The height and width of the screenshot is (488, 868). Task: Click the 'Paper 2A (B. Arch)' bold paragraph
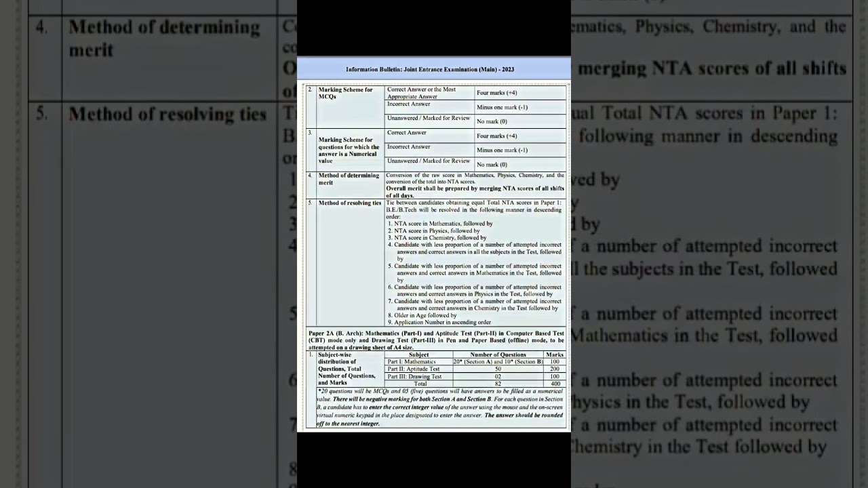(x=436, y=340)
